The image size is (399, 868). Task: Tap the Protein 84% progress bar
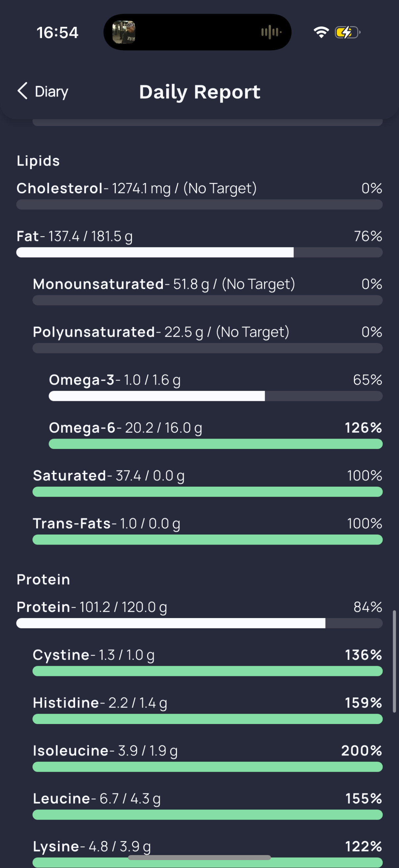[x=199, y=623]
